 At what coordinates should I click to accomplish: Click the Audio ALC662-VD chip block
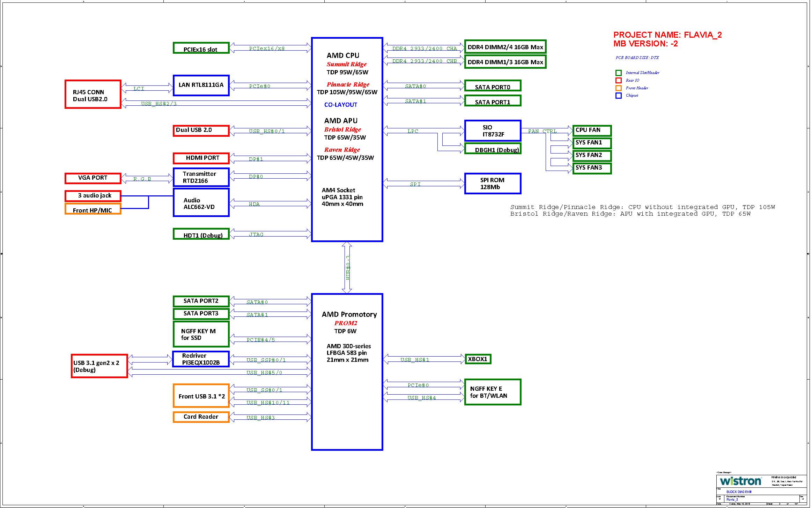(x=201, y=203)
